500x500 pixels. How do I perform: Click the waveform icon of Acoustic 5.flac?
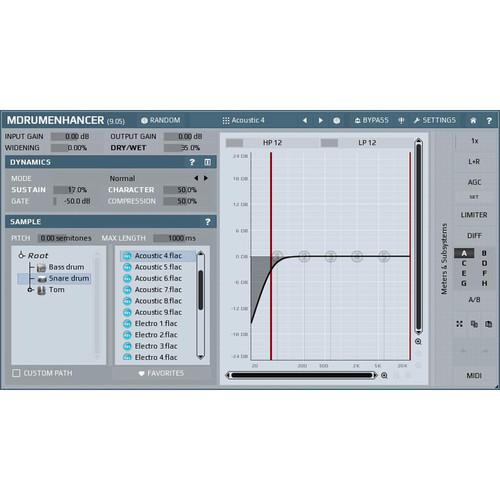(127, 267)
